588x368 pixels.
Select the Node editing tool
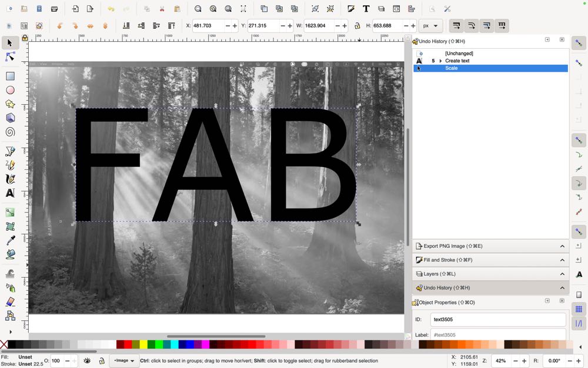[10, 57]
